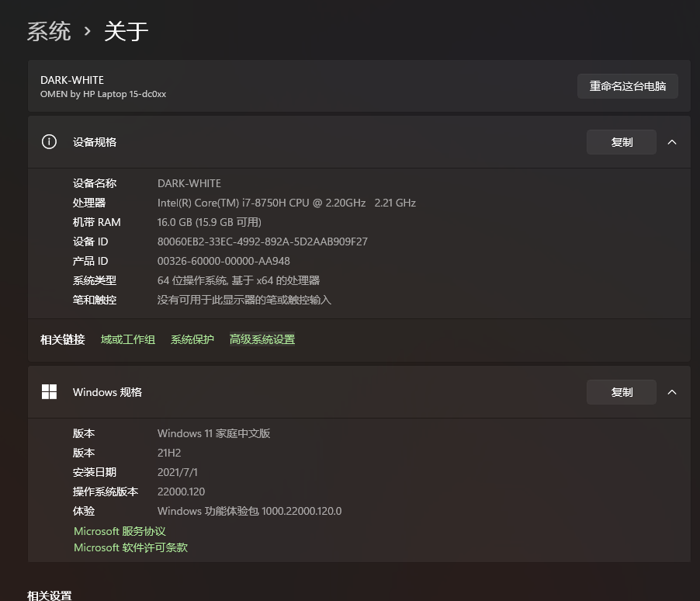Click the 处理器 label
The height and width of the screenshot is (601, 700).
click(x=89, y=203)
